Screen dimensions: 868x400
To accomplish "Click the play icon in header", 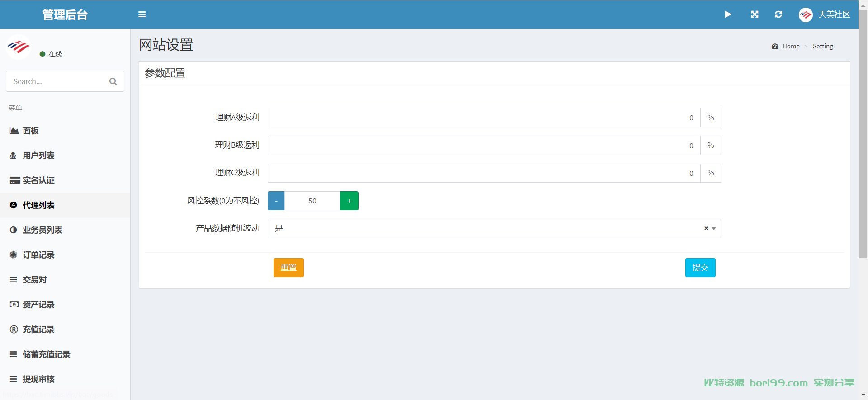I will (728, 14).
